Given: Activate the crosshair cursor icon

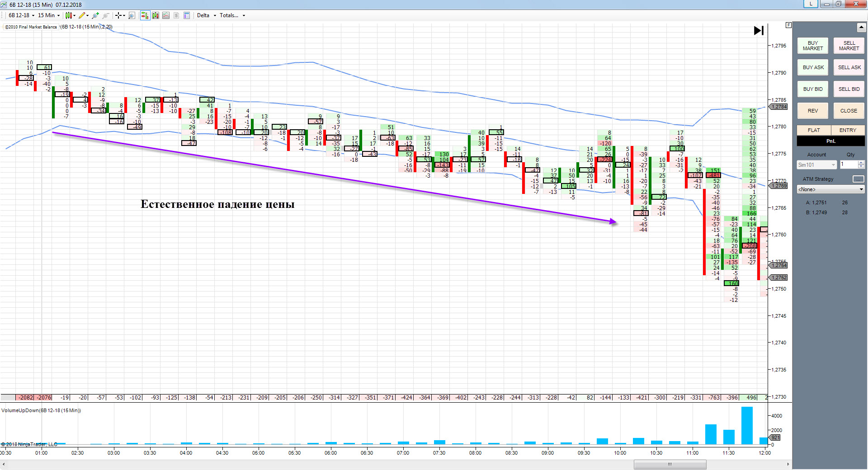Looking at the screenshot, I should 118,15.
